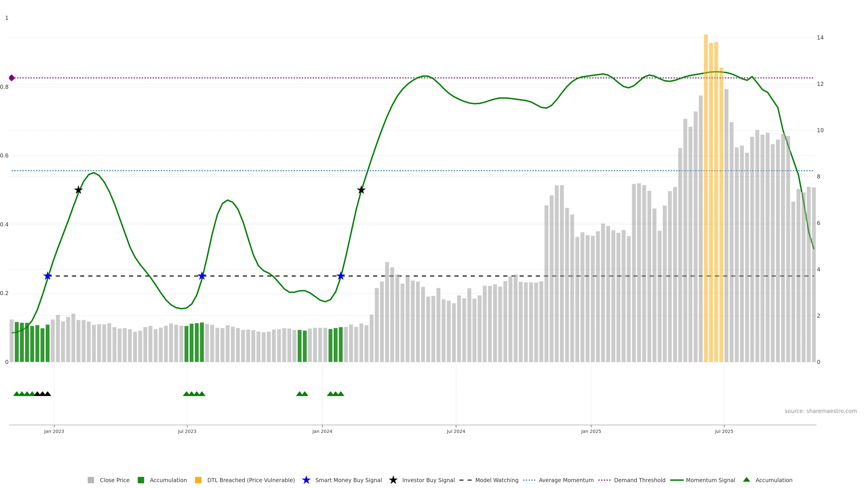The height and width of the screenshot is (488, 868).
Task: Click the purple diamond Demand Threshold marker
Action: (x=12, y=78)
